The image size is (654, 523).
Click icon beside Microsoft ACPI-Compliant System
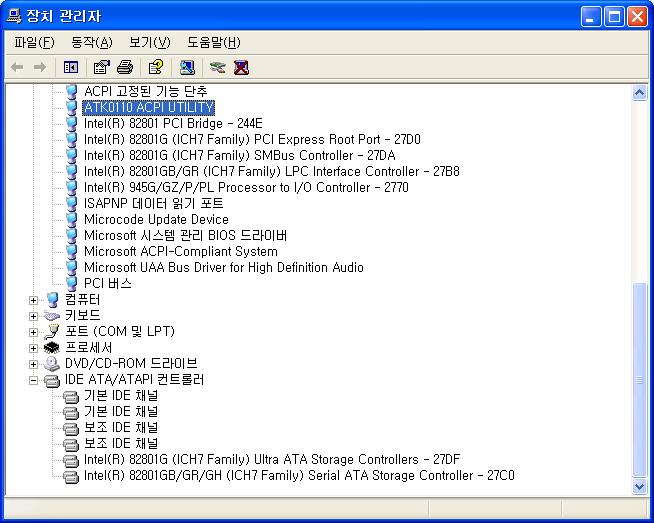click(72, 251)
